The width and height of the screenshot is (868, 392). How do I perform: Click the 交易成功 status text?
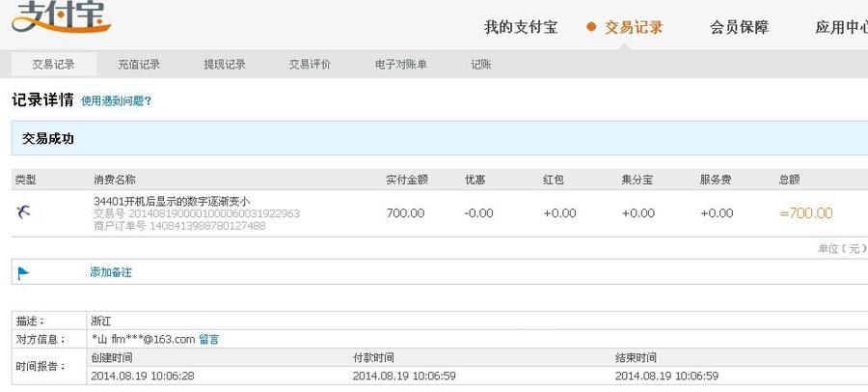tap(48, 139)
